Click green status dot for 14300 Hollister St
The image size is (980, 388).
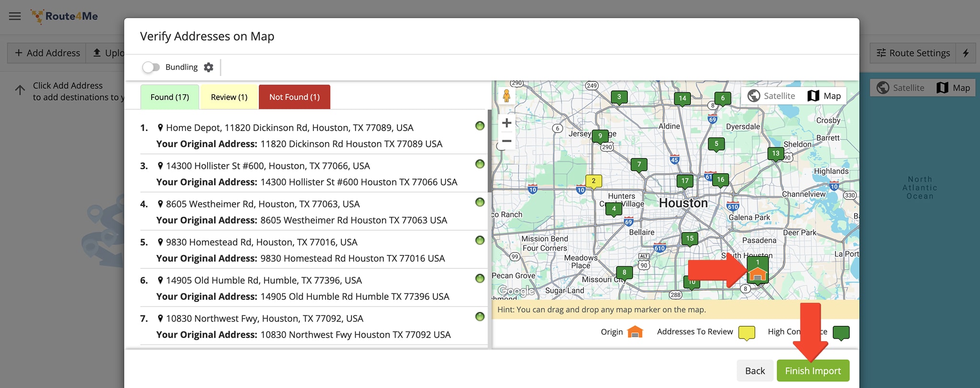(x=479, y=164)
